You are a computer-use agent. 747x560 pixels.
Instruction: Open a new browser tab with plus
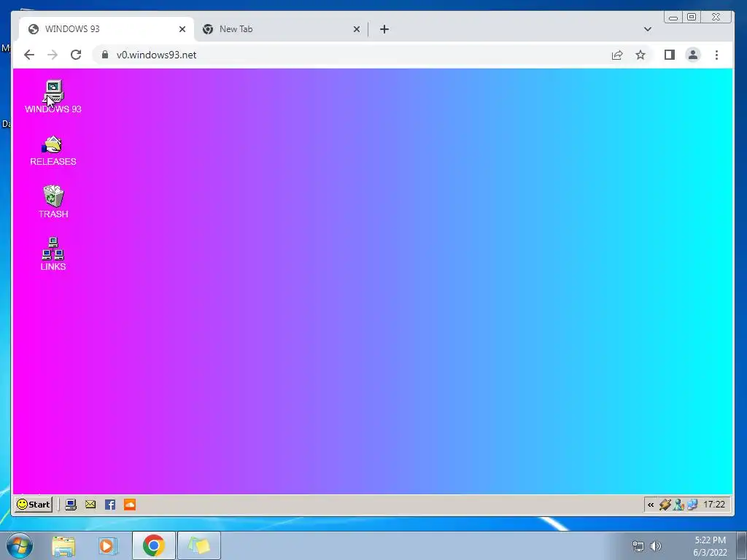coord(384,29)
